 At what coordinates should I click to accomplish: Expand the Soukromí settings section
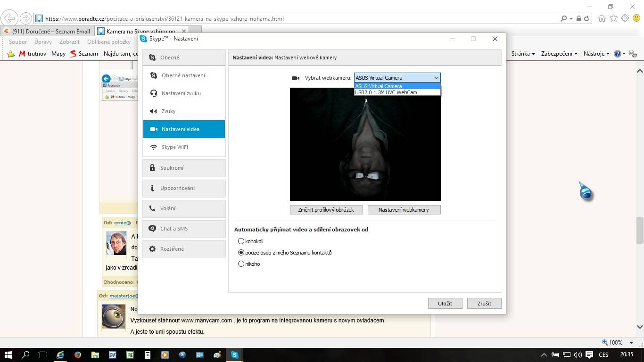(x=184, y=168)
